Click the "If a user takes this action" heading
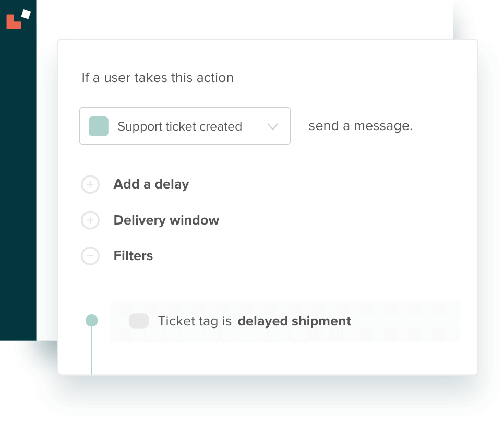Screen dimensions: 504x422 click(158, 78)
